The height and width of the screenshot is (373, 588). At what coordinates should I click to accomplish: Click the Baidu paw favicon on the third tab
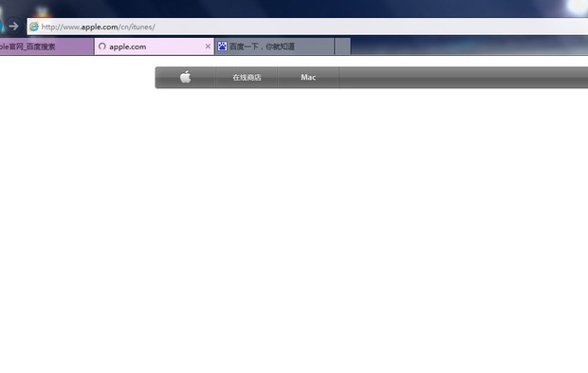[x=222, y=47]
